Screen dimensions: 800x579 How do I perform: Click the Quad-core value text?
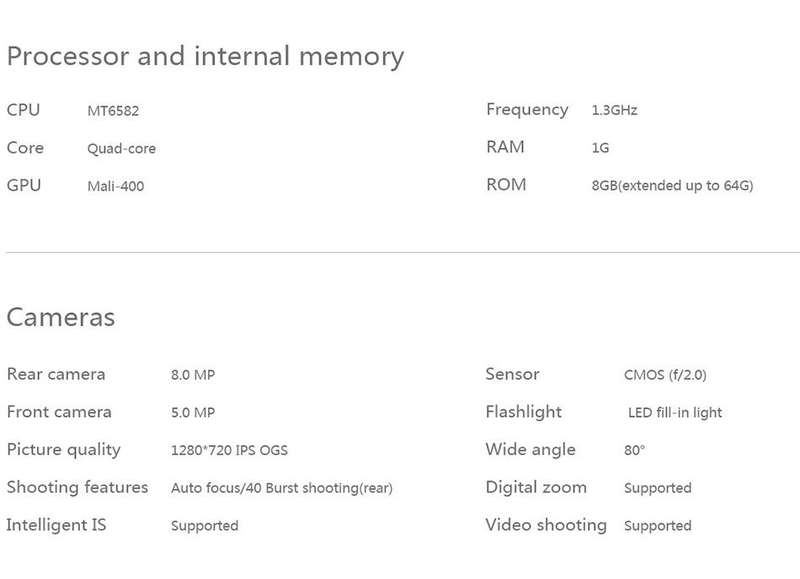[121, 148]
